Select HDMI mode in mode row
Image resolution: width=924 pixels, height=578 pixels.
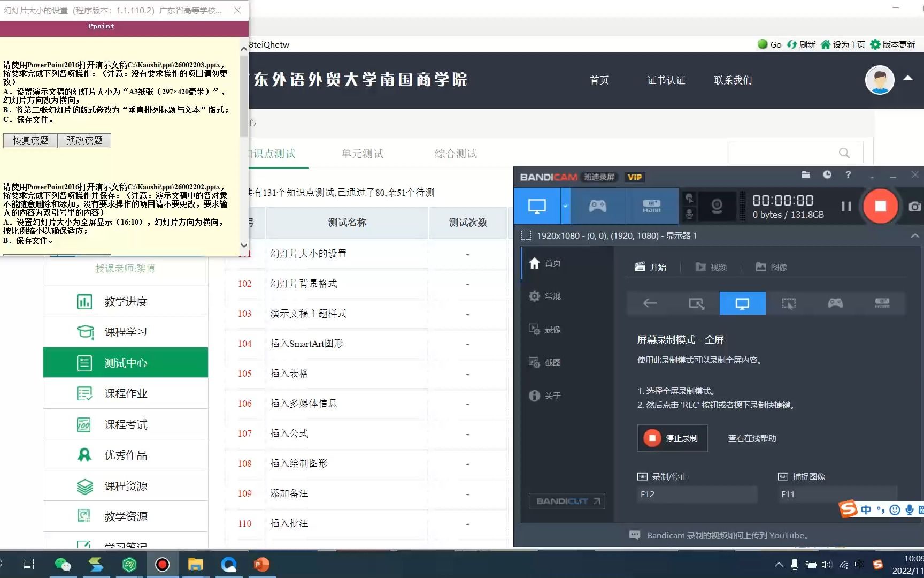click(x=882, y=303)
